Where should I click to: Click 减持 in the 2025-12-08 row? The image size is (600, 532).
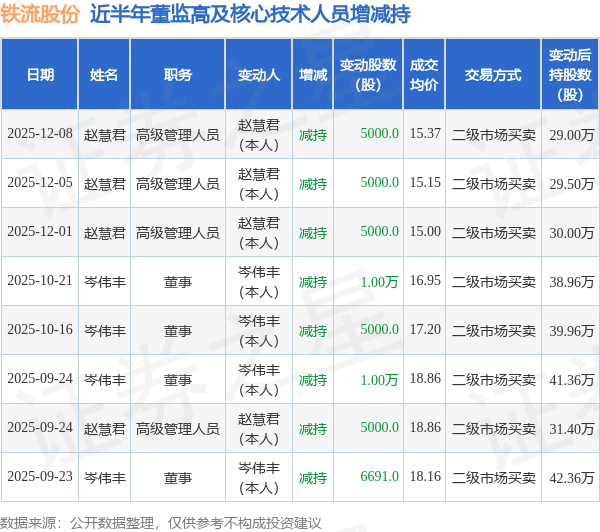[x=313, y=135]
